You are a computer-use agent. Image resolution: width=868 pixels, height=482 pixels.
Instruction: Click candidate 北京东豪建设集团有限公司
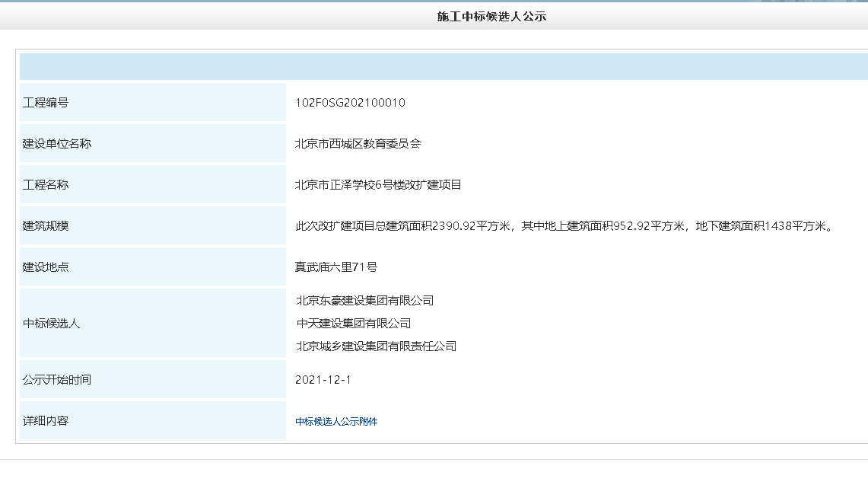tap(364, 301)
